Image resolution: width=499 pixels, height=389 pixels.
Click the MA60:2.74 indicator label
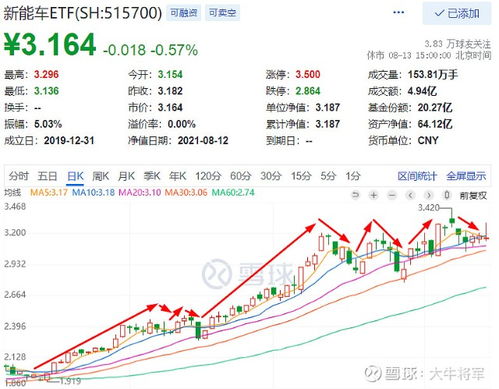click(233, 193)
